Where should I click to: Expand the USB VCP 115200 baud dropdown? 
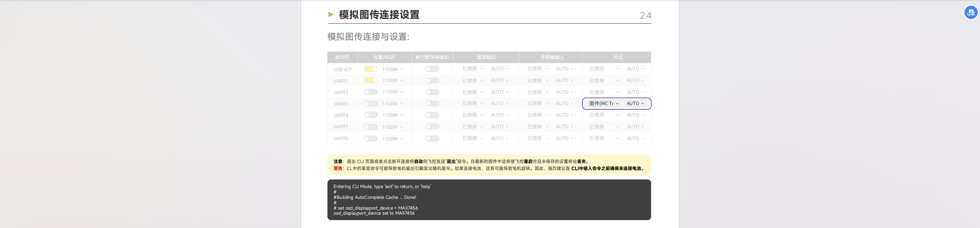[x=392, y=69]
